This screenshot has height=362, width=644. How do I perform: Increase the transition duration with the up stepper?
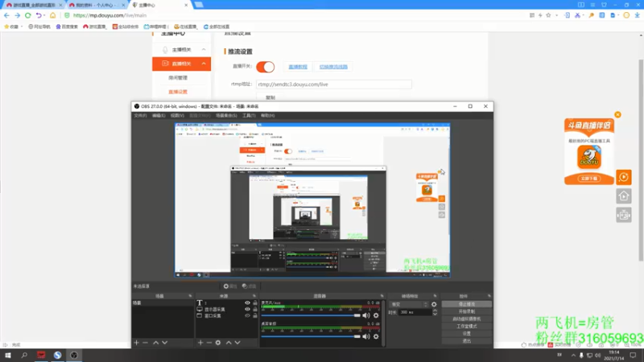[435, 311]
